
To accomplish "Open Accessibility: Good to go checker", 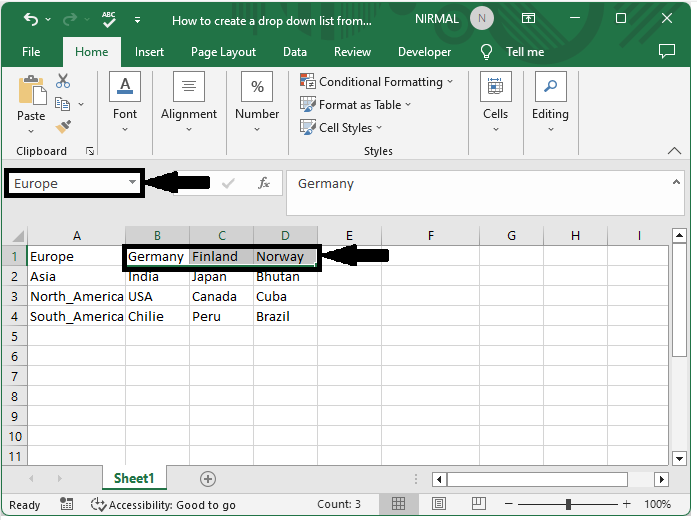I will [x=163, y=505].
